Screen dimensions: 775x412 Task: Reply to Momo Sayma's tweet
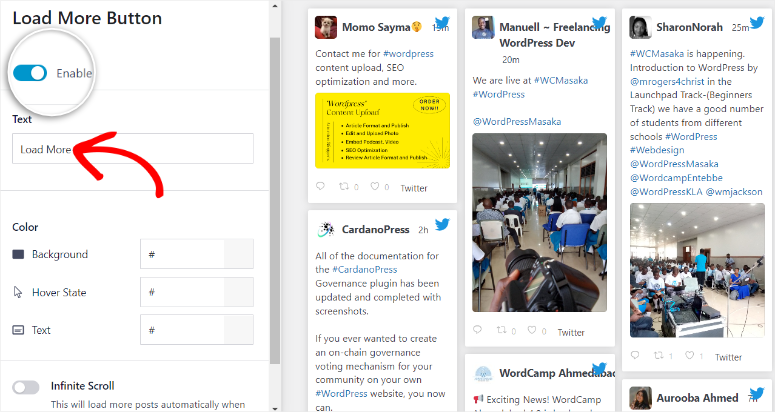point(320,186)
